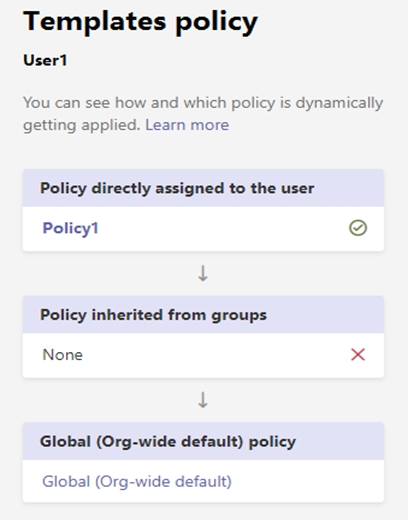Select the 'Global (Org-wide default) policy' header
The width and height of the screenshot is (408, 520).
point(203,441)
